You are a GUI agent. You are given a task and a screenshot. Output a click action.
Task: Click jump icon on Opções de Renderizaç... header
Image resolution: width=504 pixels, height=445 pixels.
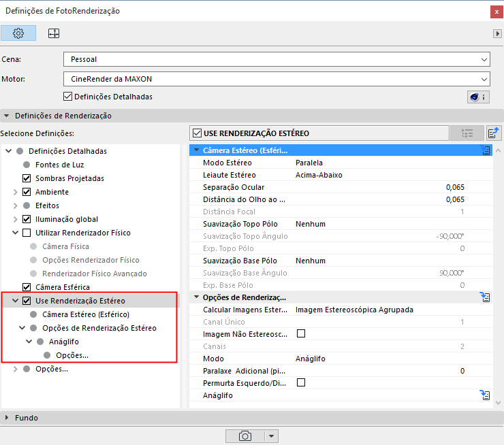[x=485, y=297]
